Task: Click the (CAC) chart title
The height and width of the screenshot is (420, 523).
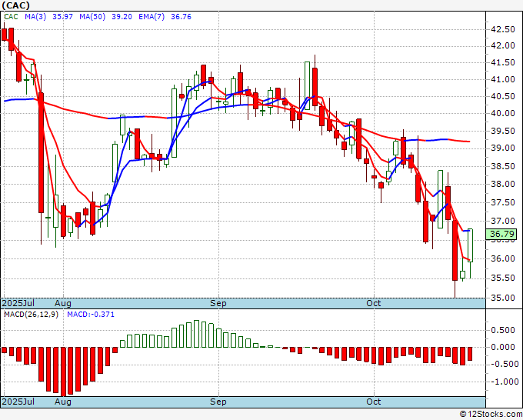Action: (x=16, y=5)
